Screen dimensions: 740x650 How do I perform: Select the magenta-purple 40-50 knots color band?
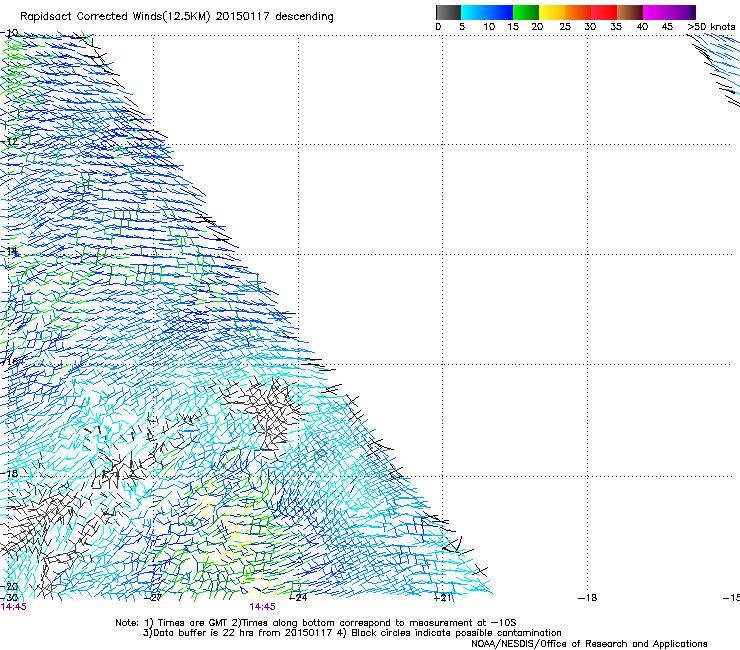(x=669, y=12)
